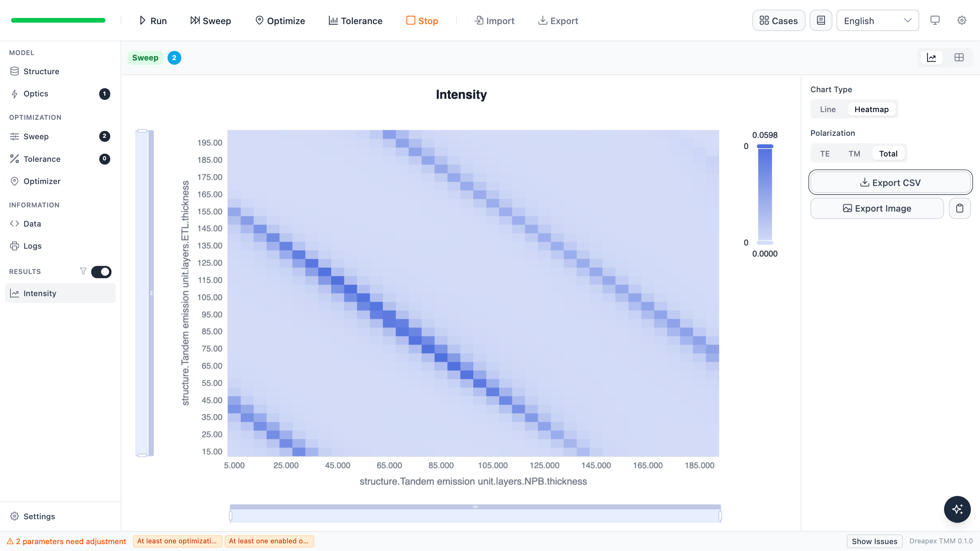
Task: Select Heatmap chart type
Action: tap(871, 109)
